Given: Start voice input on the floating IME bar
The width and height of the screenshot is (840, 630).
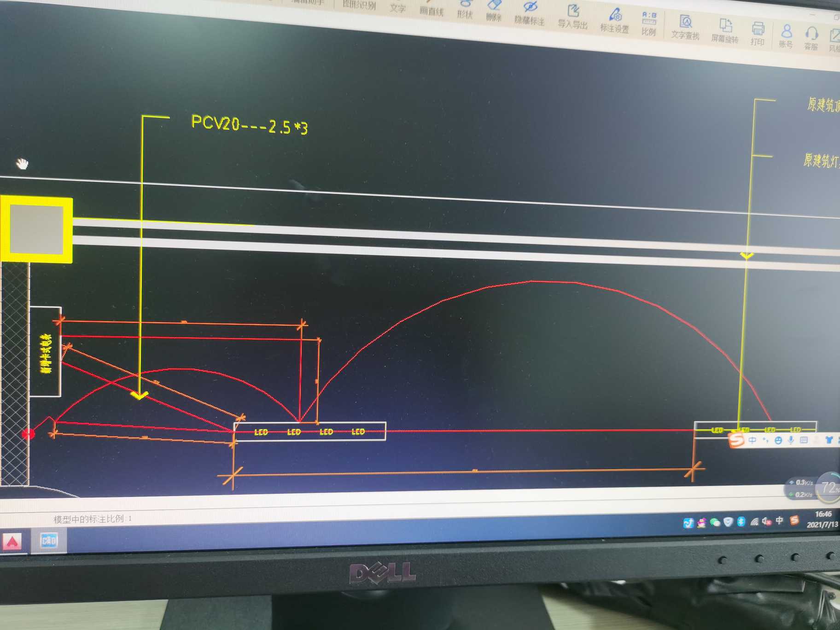Looking at the screenshot, I should 791,440.
